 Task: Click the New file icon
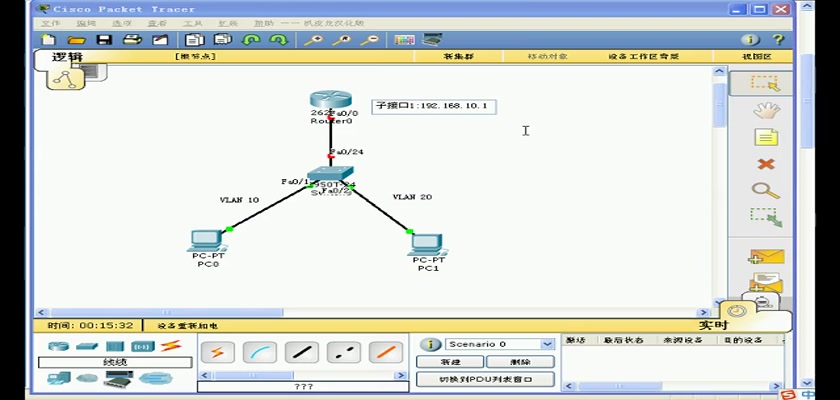(x=48, y=40)
